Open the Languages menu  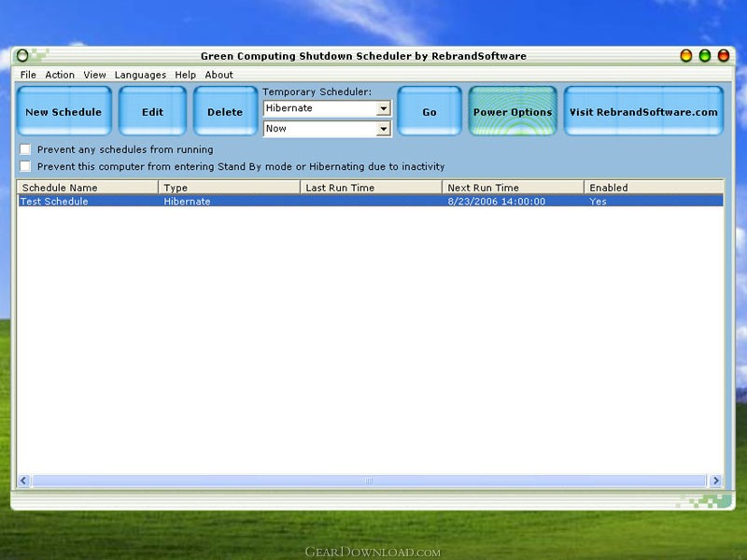[x=140, y=75]
